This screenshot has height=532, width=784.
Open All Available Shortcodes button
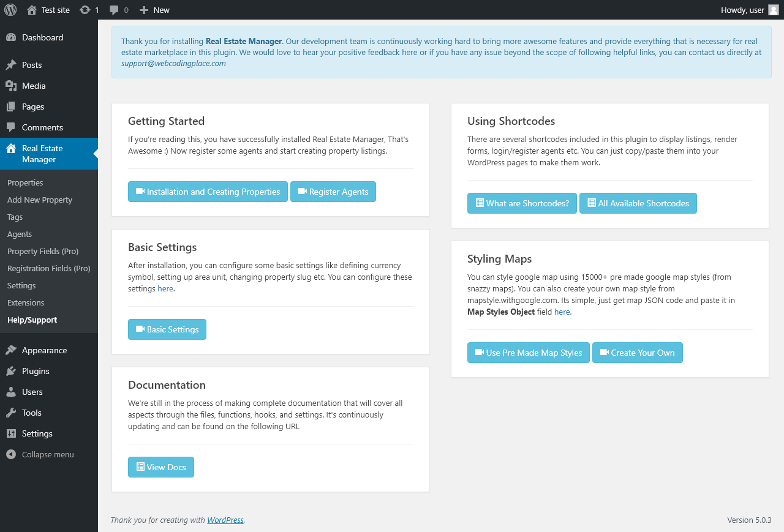click(x=638, y=203)
